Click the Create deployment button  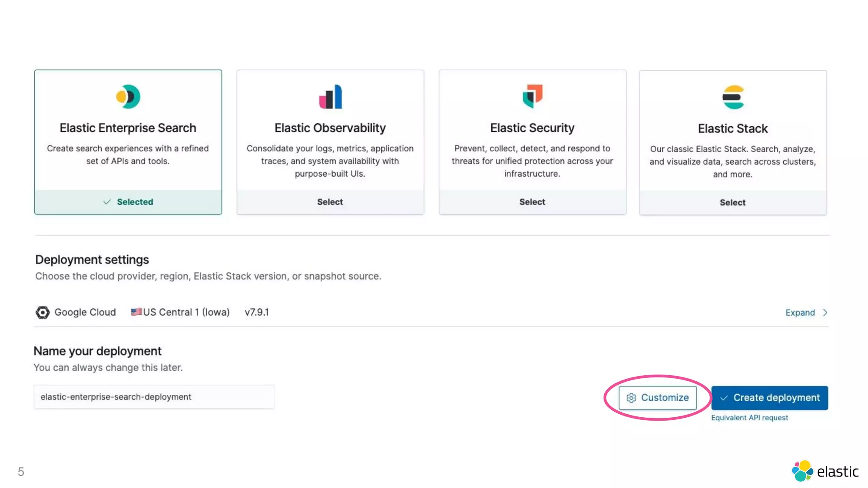point(769,398)
